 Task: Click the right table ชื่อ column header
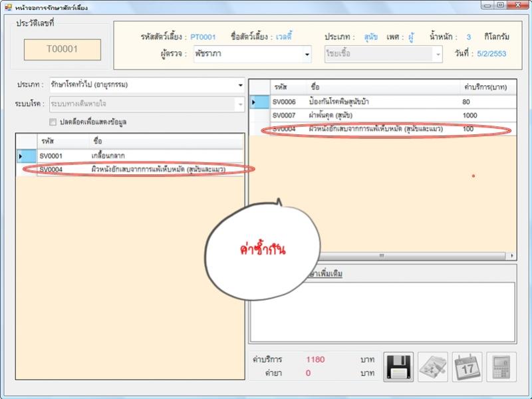click(384, 87)
